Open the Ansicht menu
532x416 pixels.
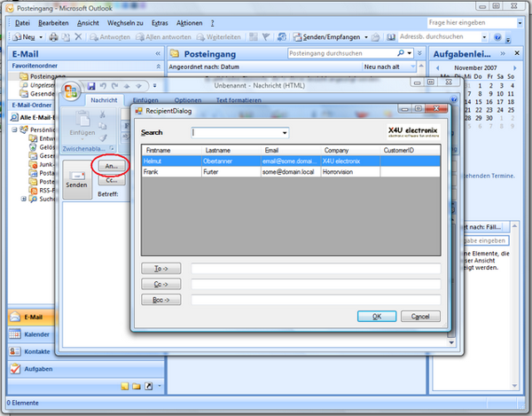(x=88, y=23)
